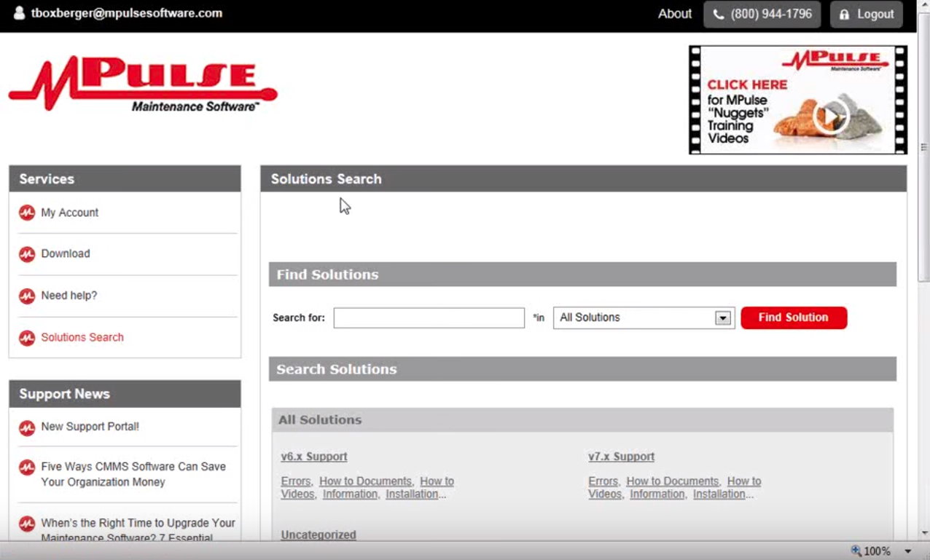Click the MPulse Nuggets Training Videos banner
This screenshot has width=930, height=560.
798,100
